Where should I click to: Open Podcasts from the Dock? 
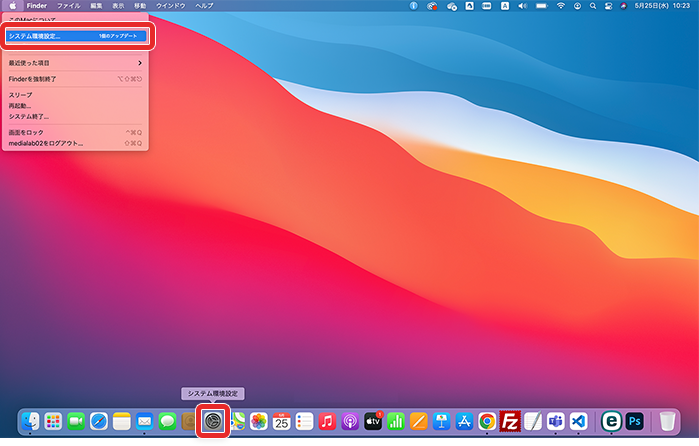350,421
